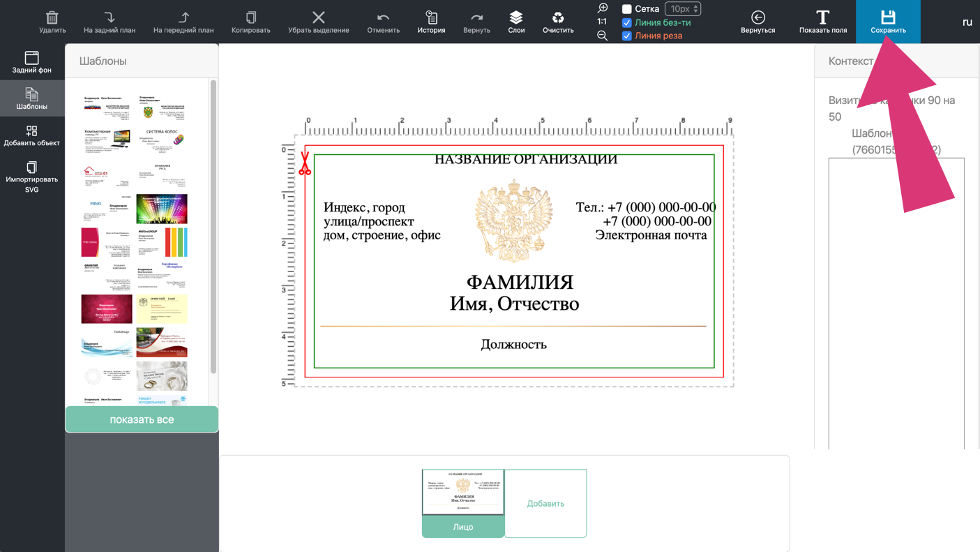Viewport: 980px width, 552px height.
Task: Select the Шаблоны sidebar tab
Action: pos(32,98)
